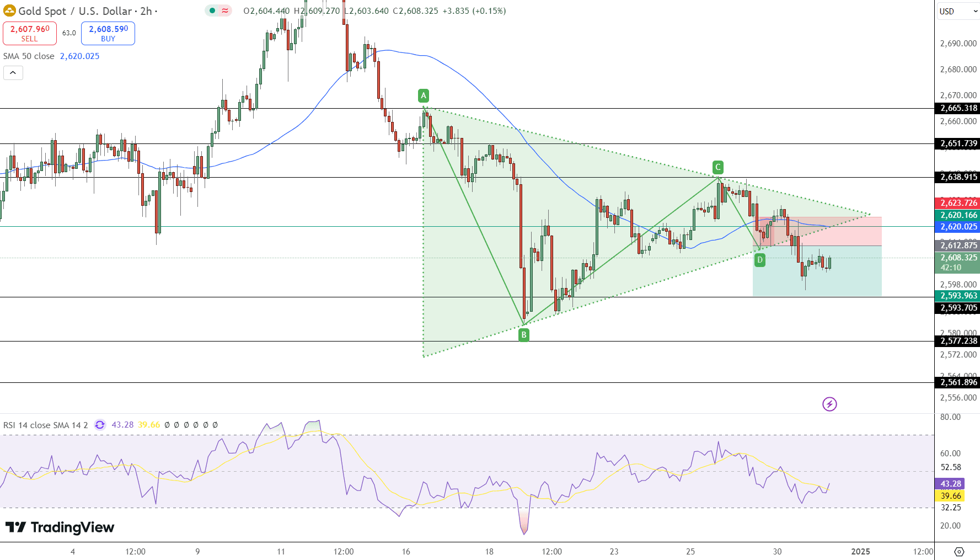Click the green market status dot
This screenshot has height=560, width=980.
(212, 10)
